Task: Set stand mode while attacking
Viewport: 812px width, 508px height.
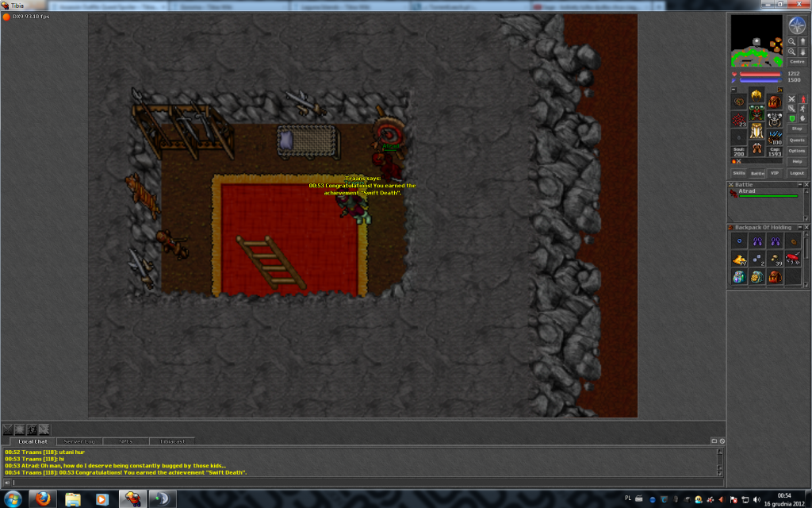Action: (802, 98)
